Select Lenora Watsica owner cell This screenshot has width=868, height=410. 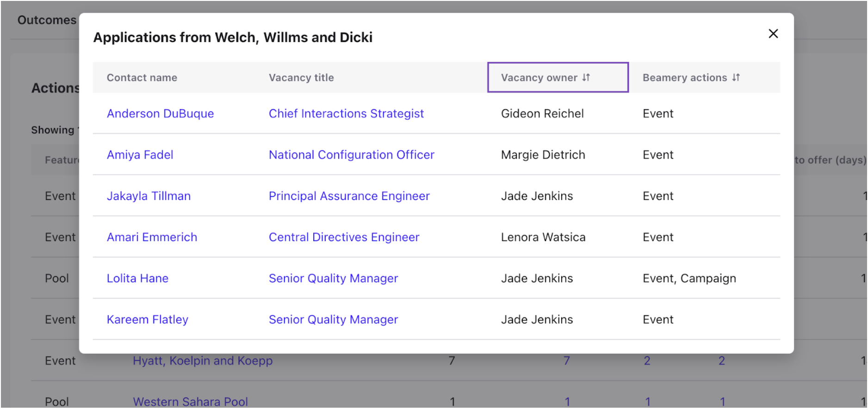(543, 237)
